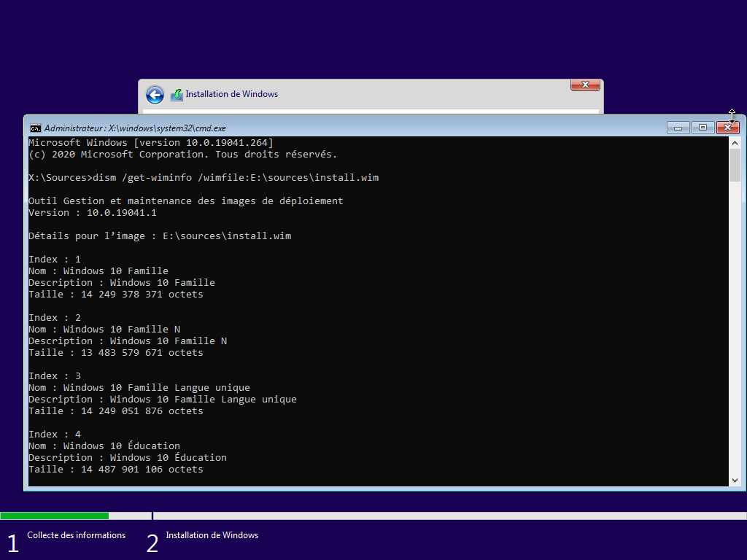Close the Installation de Windows dialog
Image resolution: width=747 pixels, height=560 pixels.
pyautogui.click(x=585, y=85)
